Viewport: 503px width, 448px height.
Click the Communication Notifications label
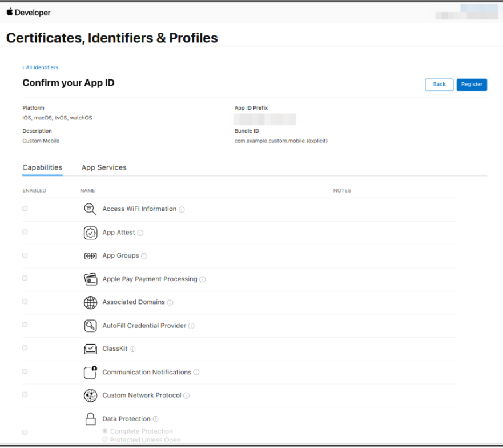click(x=147, y=372)
